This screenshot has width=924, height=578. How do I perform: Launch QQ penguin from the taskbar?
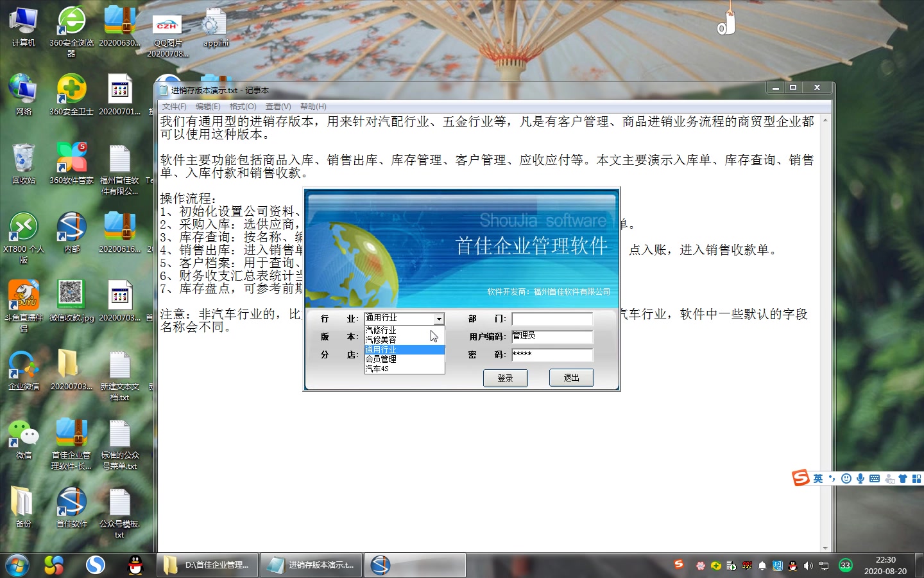click(135, 565)
